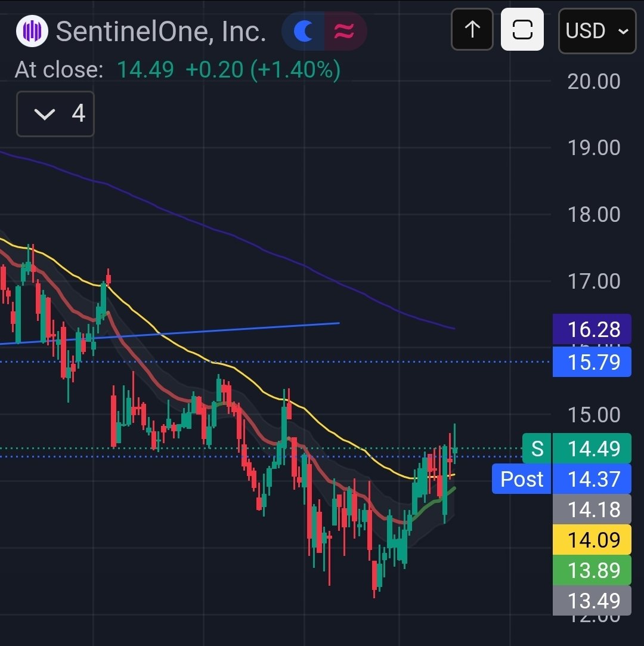
Task: Open the USD currency dropdown
Action: click(597, 31)
